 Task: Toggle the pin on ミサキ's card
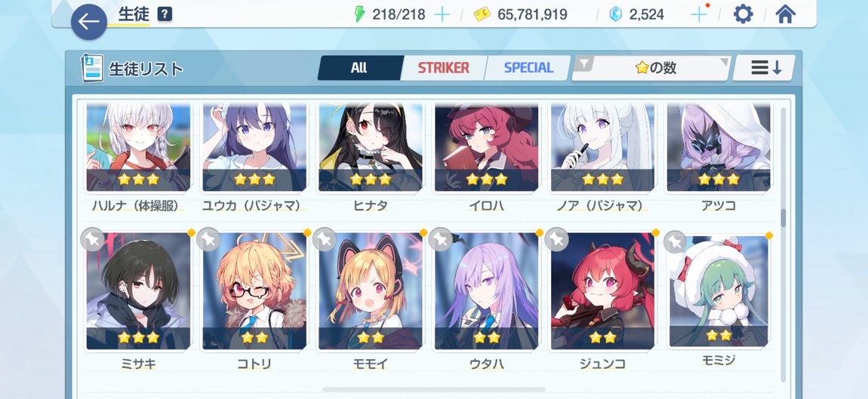pyautogui.click(x=92, y=240)
